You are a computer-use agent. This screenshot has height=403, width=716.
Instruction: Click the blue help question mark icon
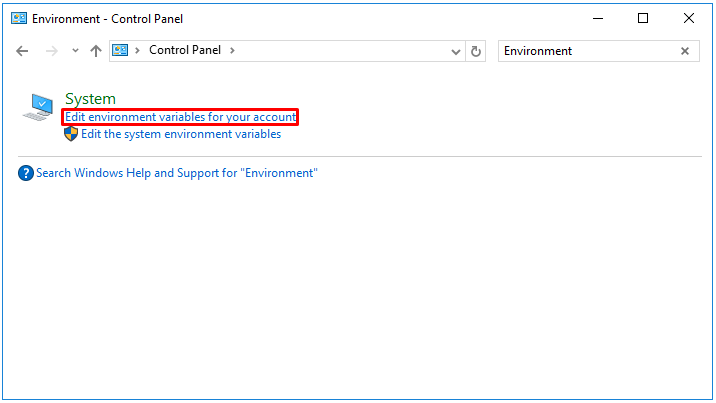coord(26,173)
